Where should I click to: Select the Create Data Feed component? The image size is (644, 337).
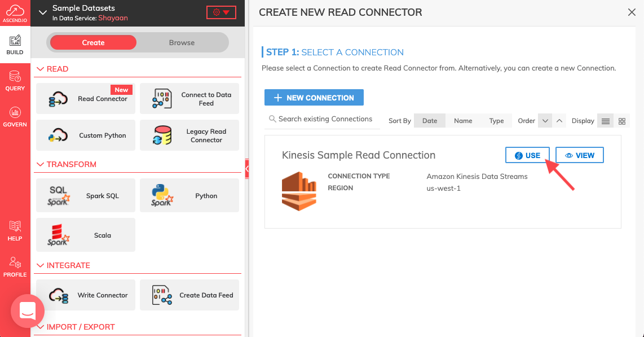click(189, 295)
